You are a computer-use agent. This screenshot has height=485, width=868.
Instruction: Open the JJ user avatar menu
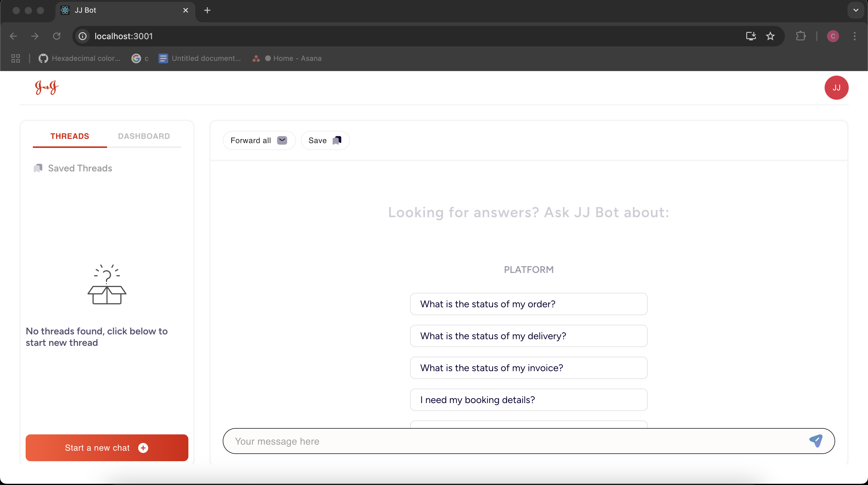[x=836, y=88]
